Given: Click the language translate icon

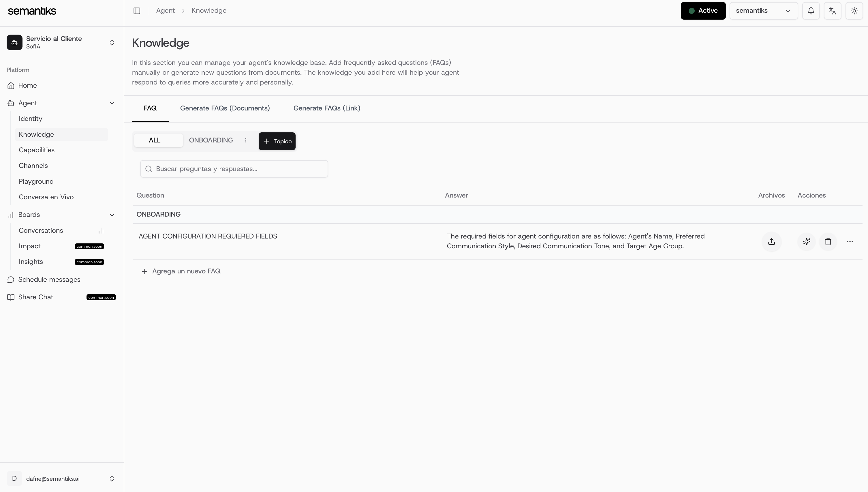Looking at the screenshot, I should pos(833,11).
